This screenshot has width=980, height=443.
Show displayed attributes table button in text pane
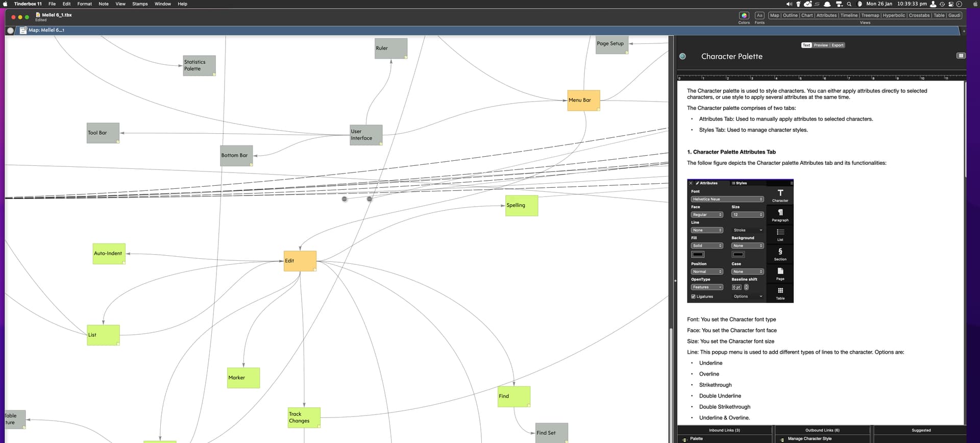pyautogui.click(x=961, y=56)
